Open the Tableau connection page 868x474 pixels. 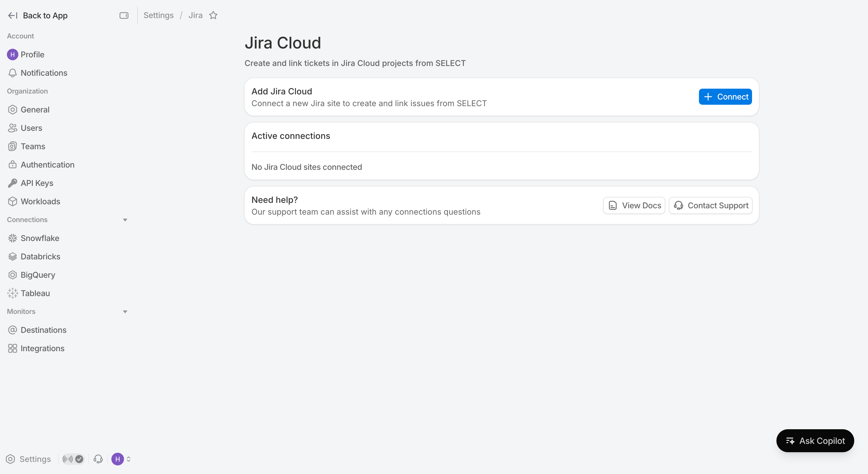coord(35,293)
